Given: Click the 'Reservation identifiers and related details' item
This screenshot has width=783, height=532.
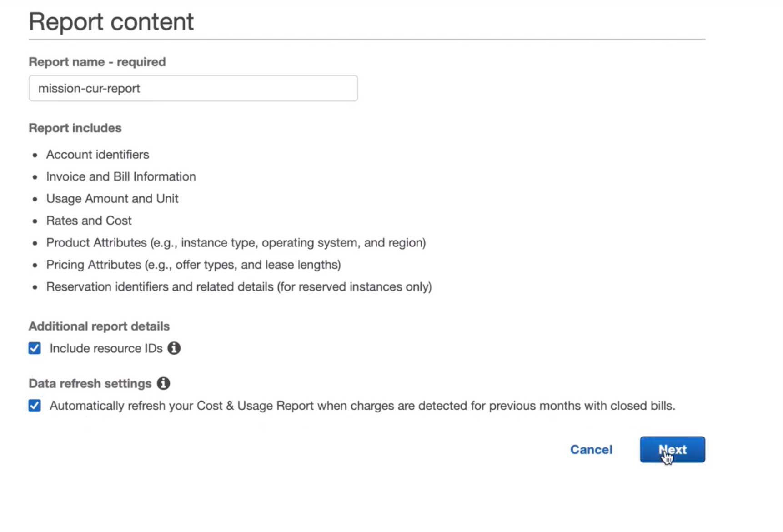Looking at the screenshot, I should pyautogui.click(x=239, y=287).
